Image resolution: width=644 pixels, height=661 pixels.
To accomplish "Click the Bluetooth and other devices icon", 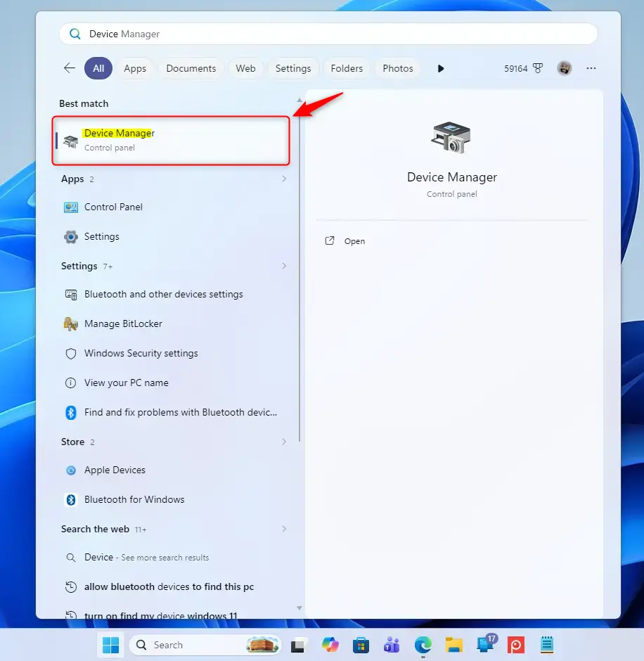I will 71,294.
